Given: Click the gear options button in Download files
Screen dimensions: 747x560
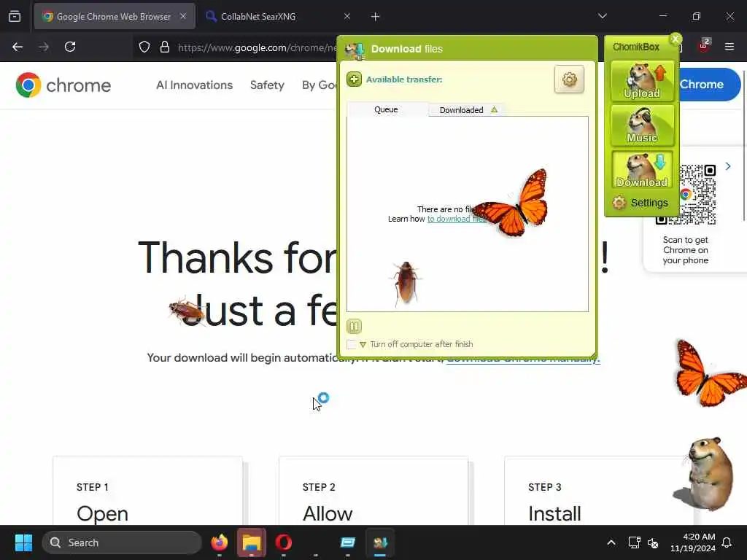Looking at the screenshot, I should click(569, 79).
